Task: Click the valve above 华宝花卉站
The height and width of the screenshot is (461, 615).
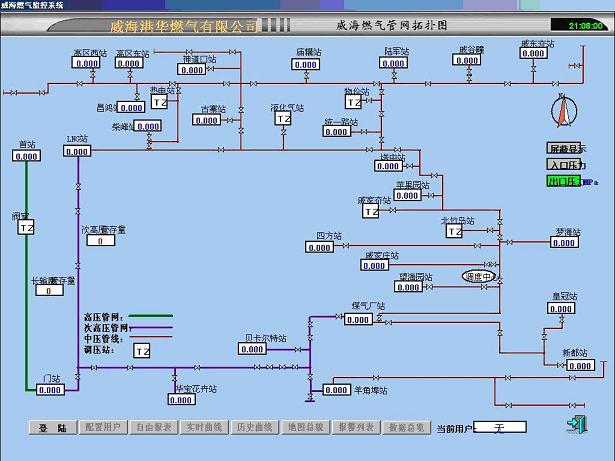Action: 175,377
